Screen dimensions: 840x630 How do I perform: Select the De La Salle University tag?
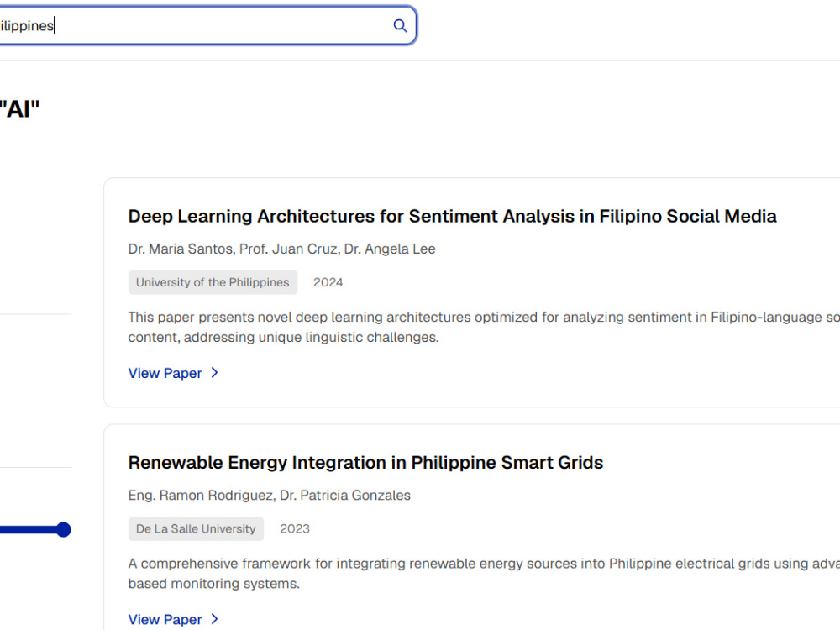[x=196, y=528]
